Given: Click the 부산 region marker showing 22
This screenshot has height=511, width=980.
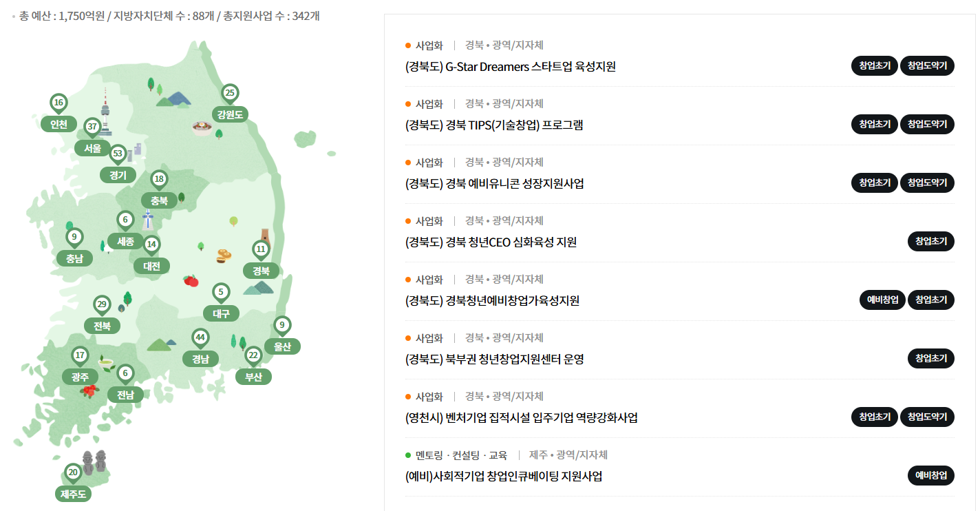Looking at the screenshot, I should 253,355.
